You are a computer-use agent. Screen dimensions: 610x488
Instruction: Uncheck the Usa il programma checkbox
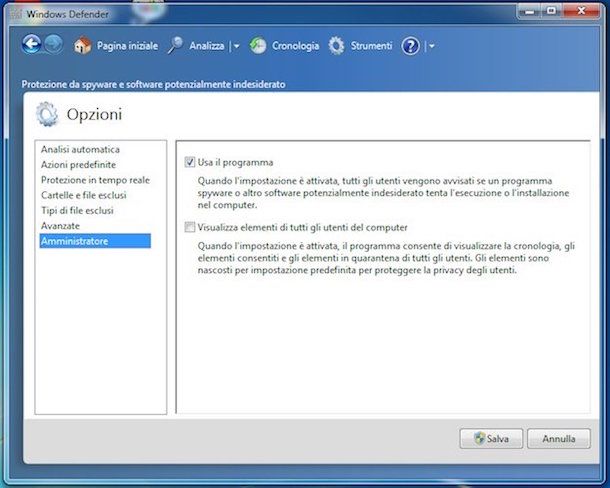(x=190, y=162)
